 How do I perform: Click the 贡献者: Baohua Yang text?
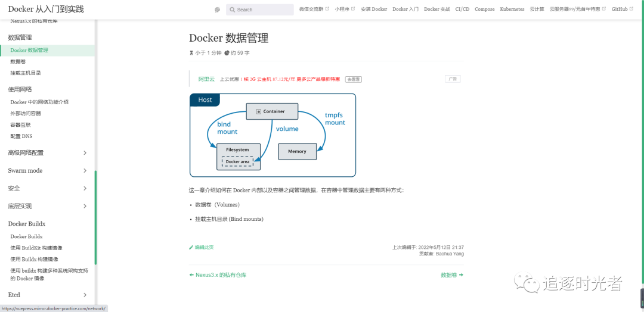point(441,254)
